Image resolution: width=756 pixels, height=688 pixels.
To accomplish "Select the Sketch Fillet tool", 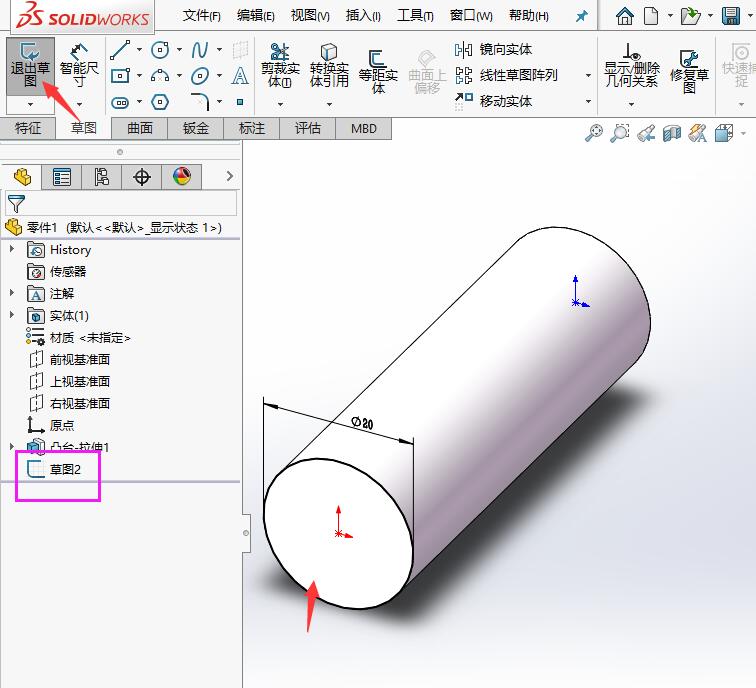I will click(x=200, y=102).
